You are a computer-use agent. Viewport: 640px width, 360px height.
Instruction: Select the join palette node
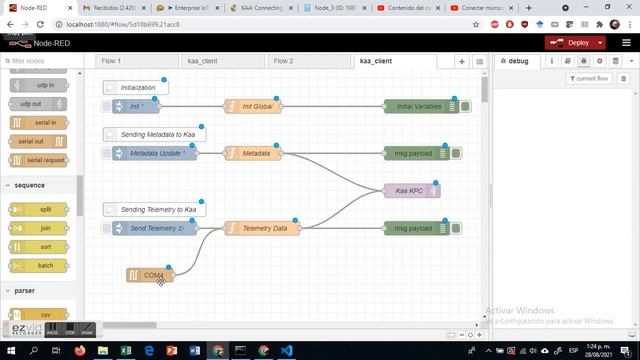click(38, 228)
